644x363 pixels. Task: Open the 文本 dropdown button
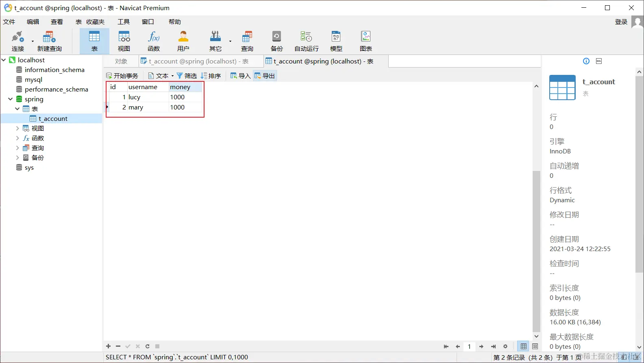pos(161,76)
